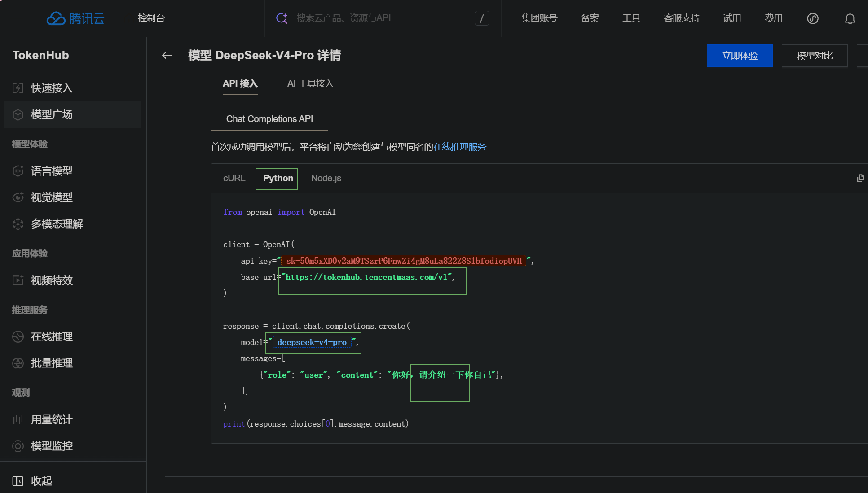This screenshot has height=493, width=868.
Task: Click the 收起 collapse panel icon
Action: (x=18, y=481)
